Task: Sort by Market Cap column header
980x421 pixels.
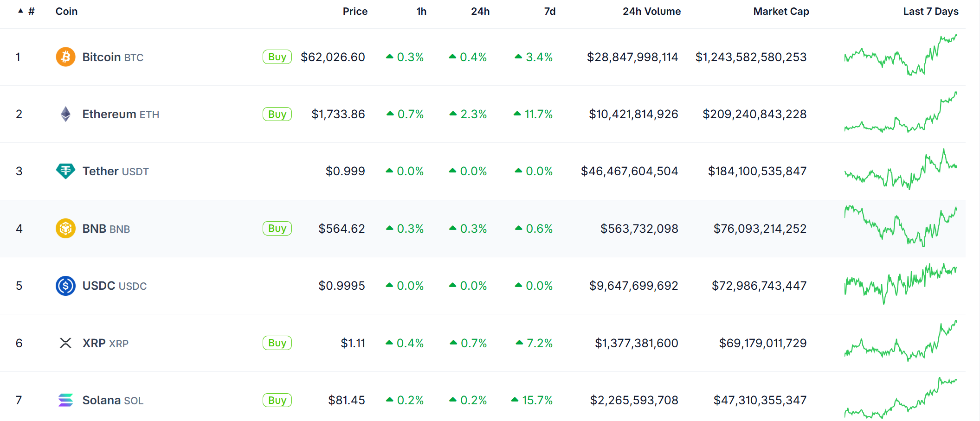Action: point(781,11)
